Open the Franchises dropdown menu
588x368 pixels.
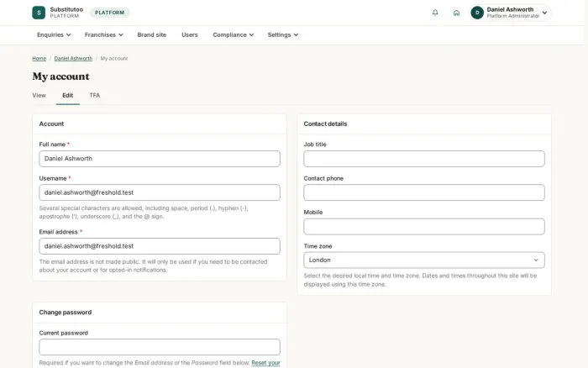pyautogui.click(x=103, y=35)
